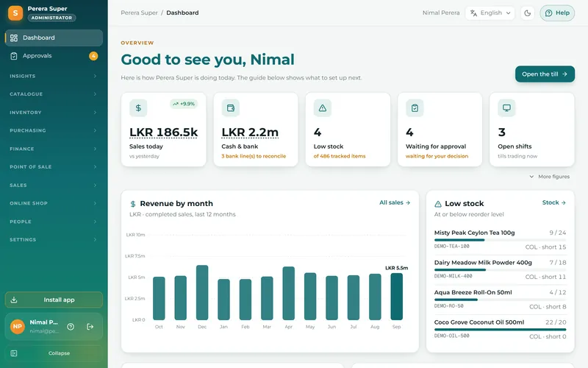The image size is (588, 368).
Task: Expand the Catalogue sidebar section
Action: click(54, 94)
